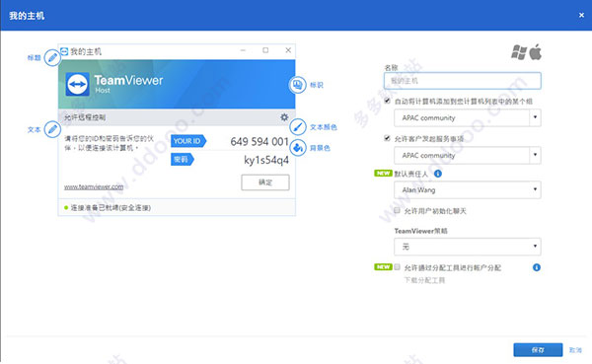Click the blue Save button
The image size is (592, 364).
coord(538,350)
